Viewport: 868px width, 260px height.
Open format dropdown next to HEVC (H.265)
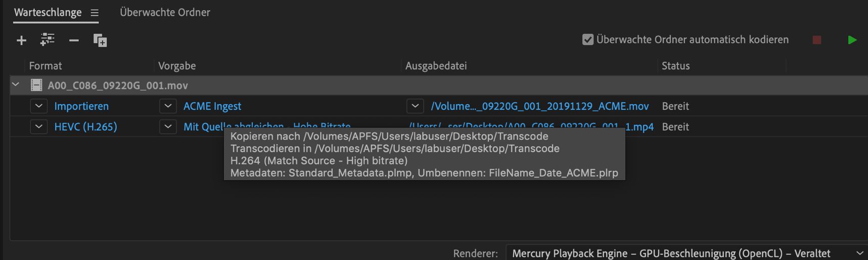(x=38, y=127)
